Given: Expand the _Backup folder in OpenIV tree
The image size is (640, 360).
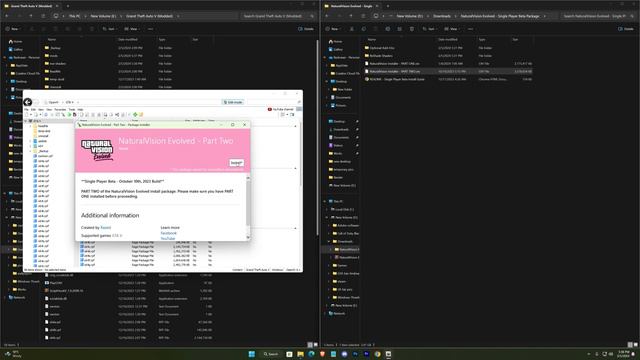Looking at the screenshot, I should click(x=31, y=151).
